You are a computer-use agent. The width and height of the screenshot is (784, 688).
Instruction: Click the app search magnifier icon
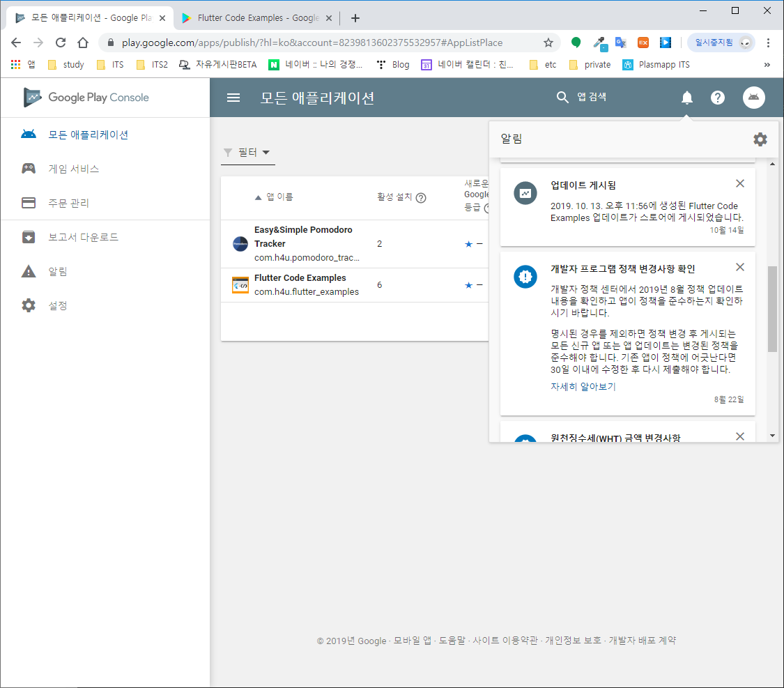(x=562, y=97)
